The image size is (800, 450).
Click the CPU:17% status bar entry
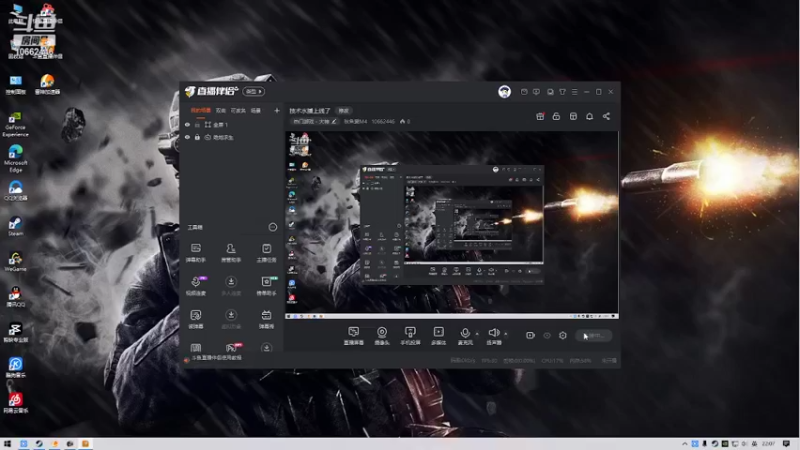552,361
